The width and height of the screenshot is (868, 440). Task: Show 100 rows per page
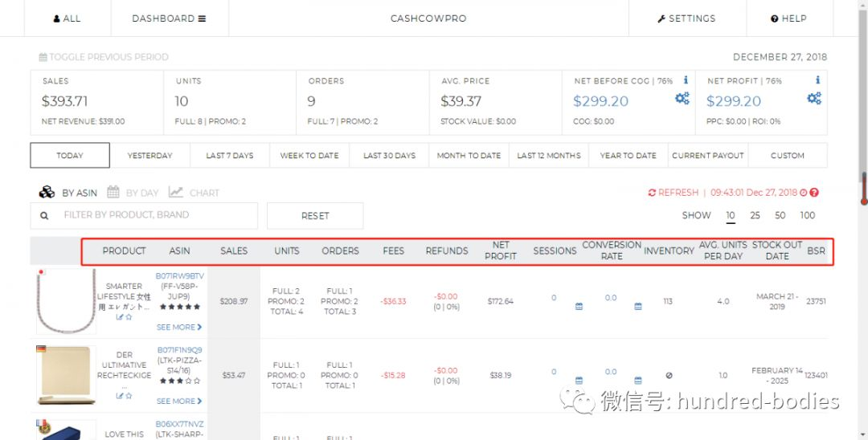pyautogui.click(x=808, y=215)
